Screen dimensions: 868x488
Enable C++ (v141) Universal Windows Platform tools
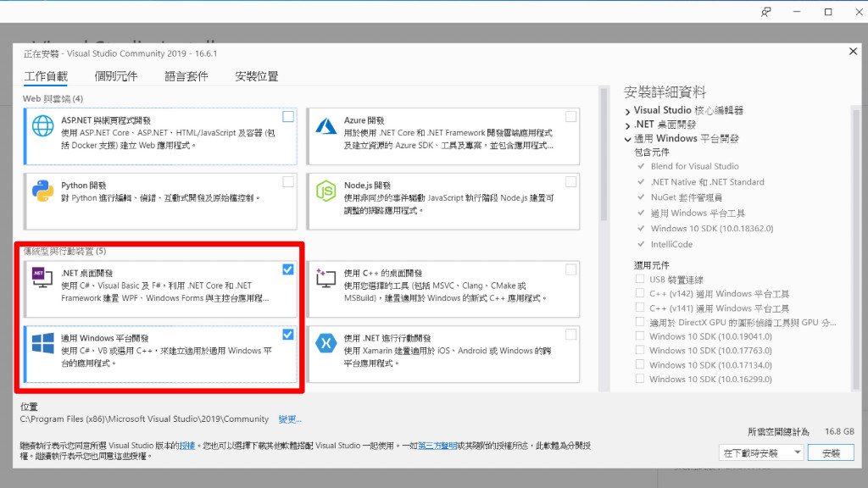click(640, 308)
